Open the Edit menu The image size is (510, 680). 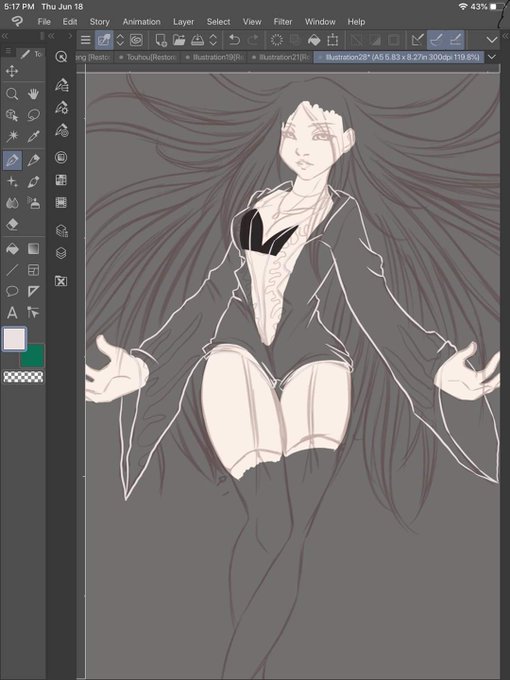point(70,22)
